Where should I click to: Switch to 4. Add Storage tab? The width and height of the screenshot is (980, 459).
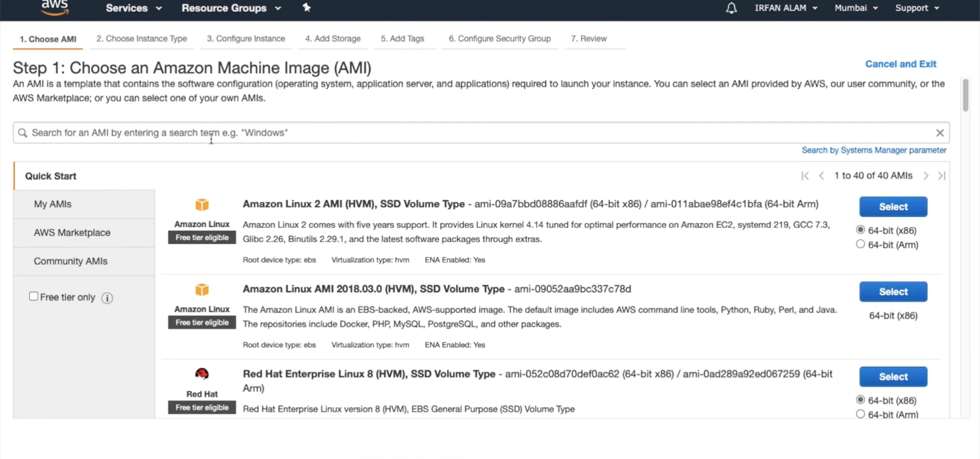pyautogui.click(x=333, y=39)
